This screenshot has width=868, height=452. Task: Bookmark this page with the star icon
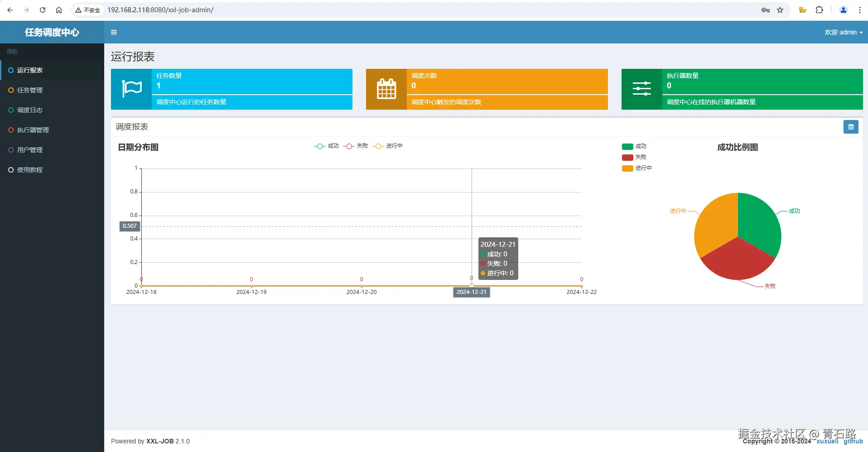coord(780,10)
